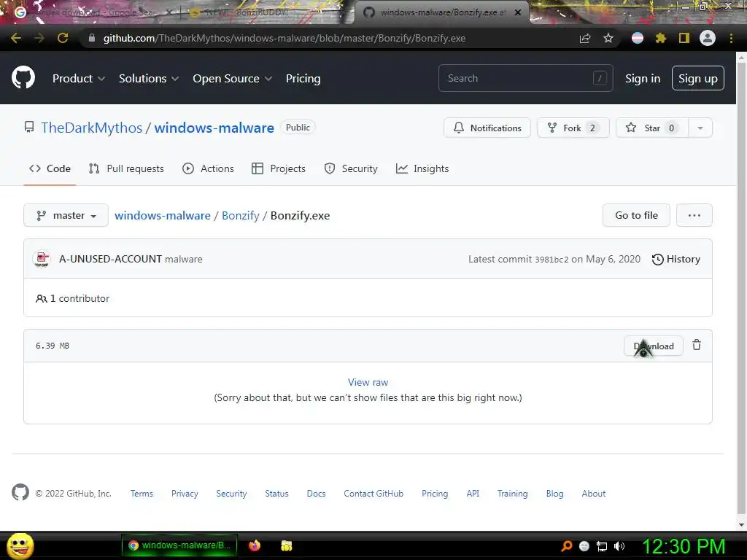Click the View raw link

point(368,382)
